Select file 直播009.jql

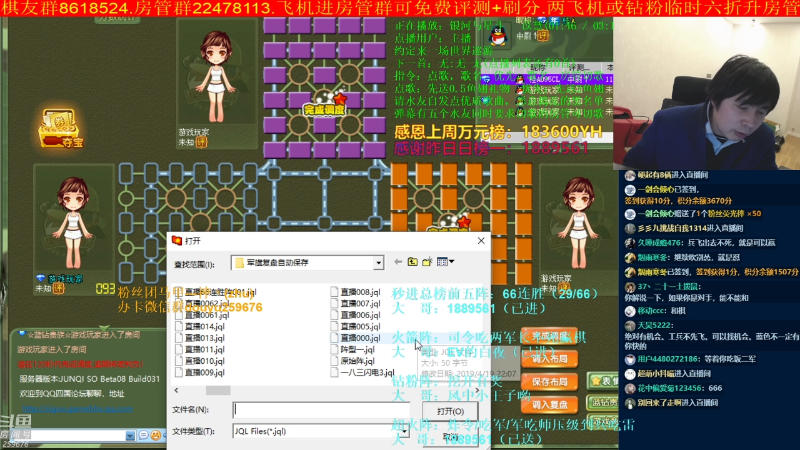199,372
